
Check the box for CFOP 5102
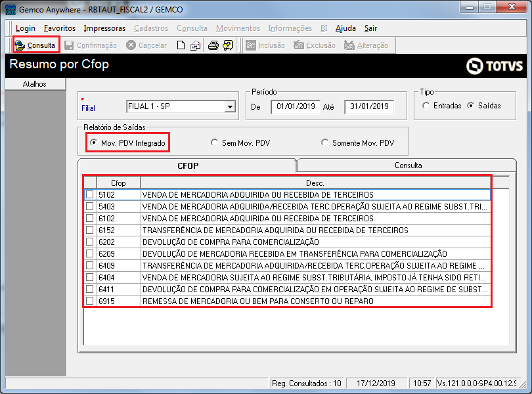pos(90,194)
